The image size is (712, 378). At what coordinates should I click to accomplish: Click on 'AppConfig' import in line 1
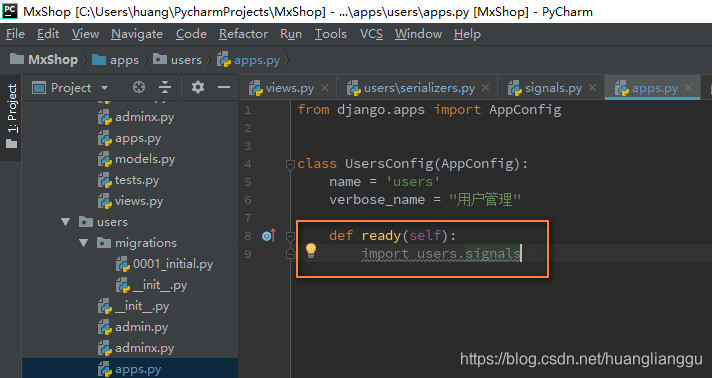tap(525, 110)
